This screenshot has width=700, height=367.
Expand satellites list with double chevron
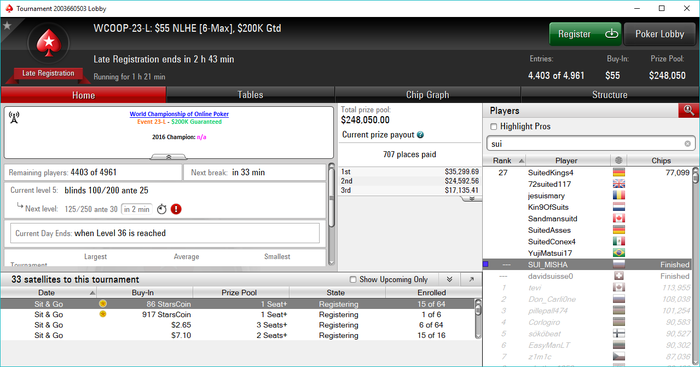tap(450, 279)
